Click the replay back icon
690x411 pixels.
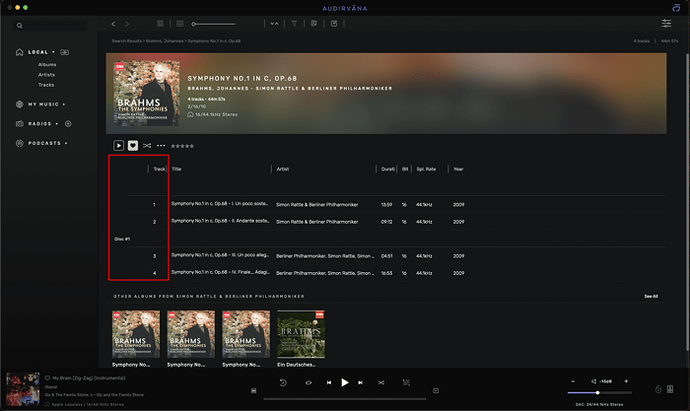coord(283,382)
